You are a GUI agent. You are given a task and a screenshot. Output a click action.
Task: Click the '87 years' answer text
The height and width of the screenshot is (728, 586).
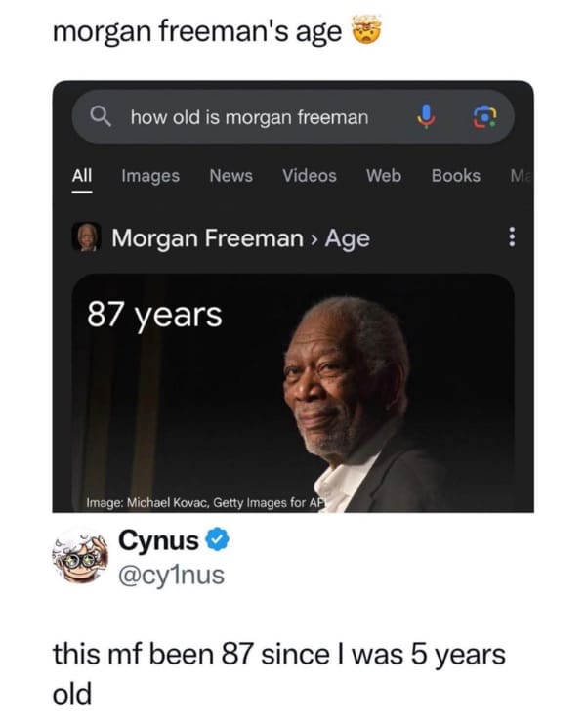154,316
